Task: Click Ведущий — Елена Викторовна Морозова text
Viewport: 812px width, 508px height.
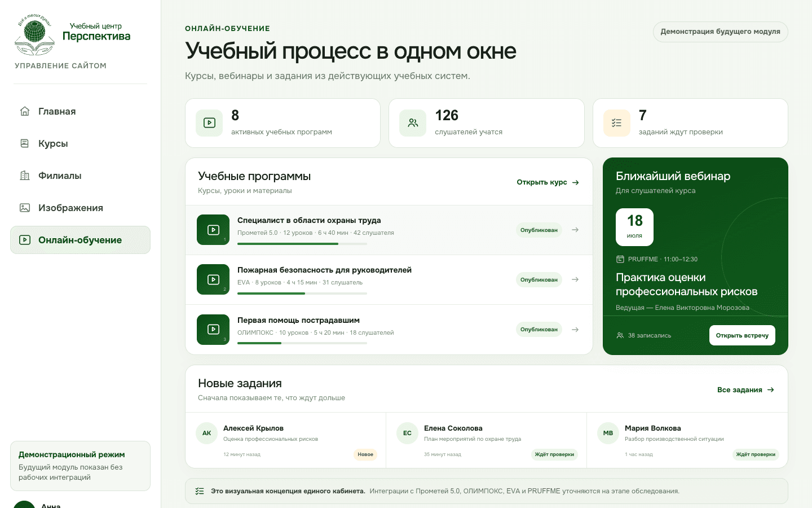Action: coord(682,308)
